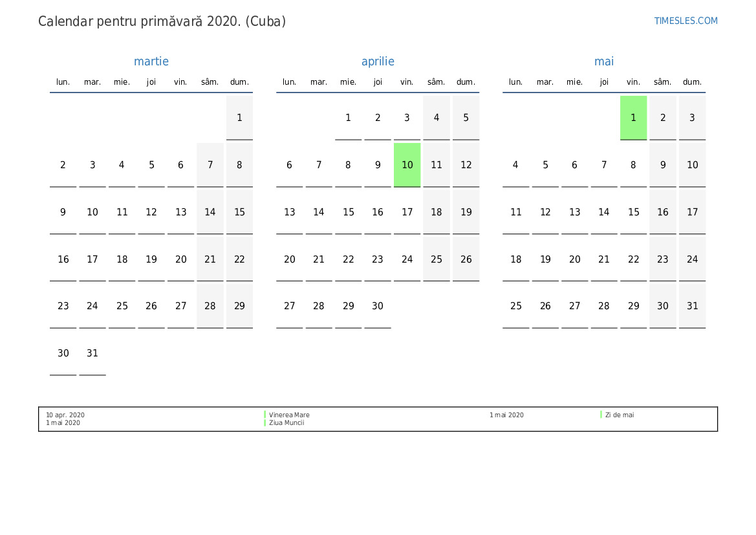
Task: Select Sunday 1 in martie
Action: pos(239,118)
